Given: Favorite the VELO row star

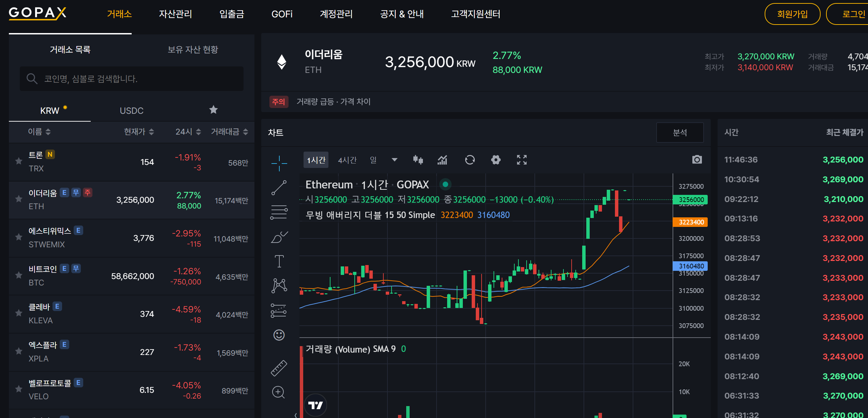Looking at the screenshot, I should point(19,389).
